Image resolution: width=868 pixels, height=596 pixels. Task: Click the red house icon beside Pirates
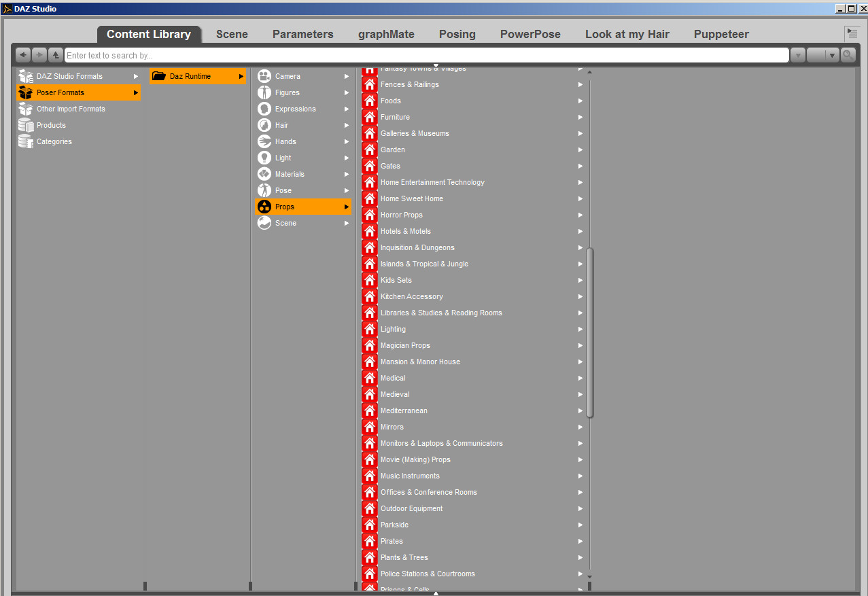370,541
